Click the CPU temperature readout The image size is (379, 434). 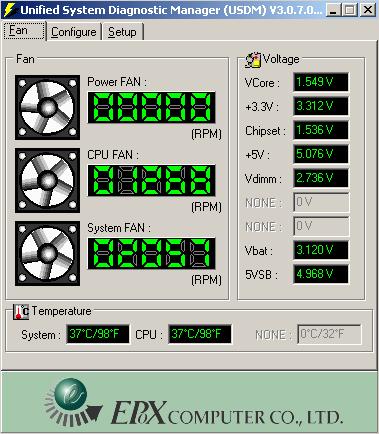pos(200,334)
